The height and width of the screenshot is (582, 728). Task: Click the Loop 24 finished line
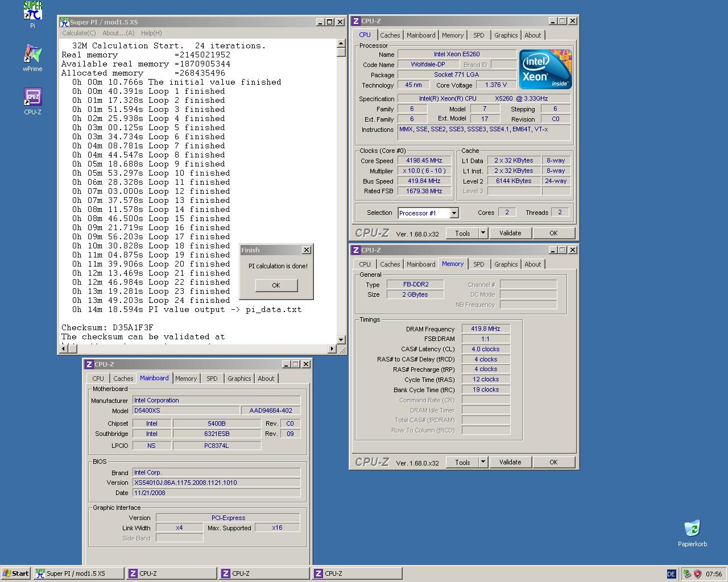click(x=151, y=300)
